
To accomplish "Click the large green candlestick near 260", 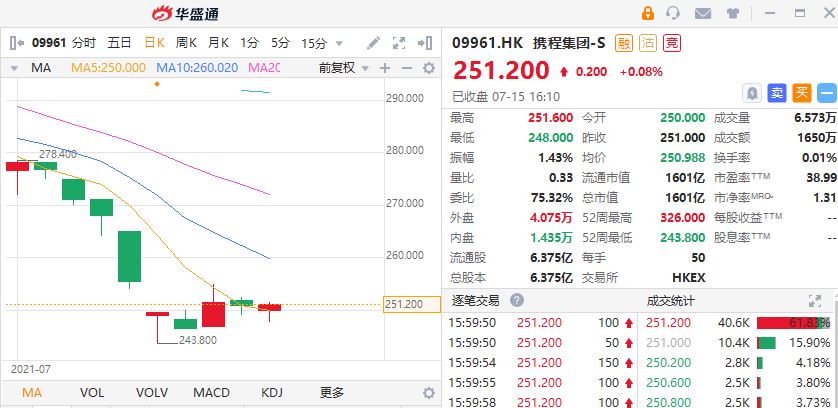I will click(129, 257).
